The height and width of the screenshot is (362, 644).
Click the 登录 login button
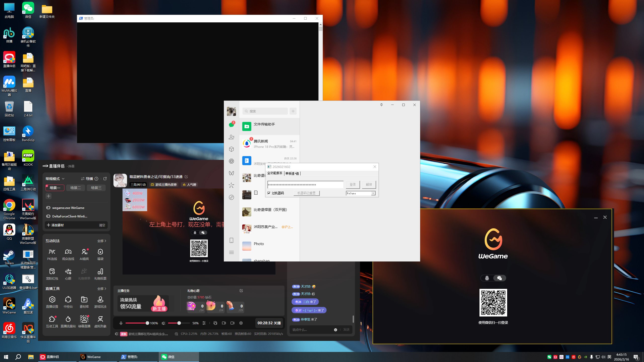353,185
